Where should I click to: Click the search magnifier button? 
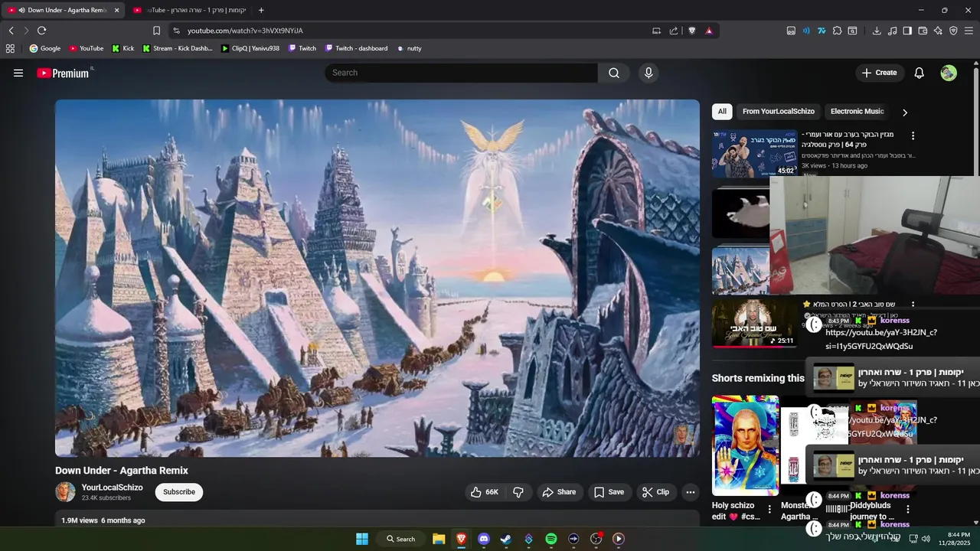coord(614,73)
